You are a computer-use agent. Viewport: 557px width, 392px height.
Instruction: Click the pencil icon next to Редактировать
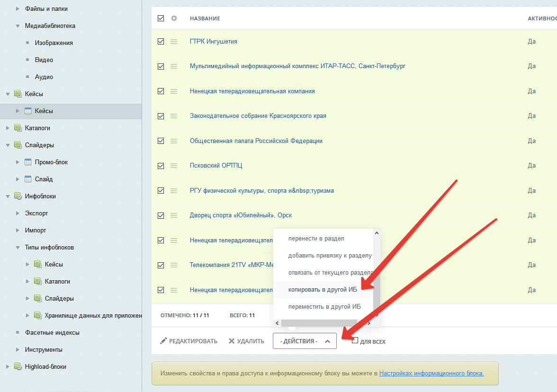coord(163,341)
